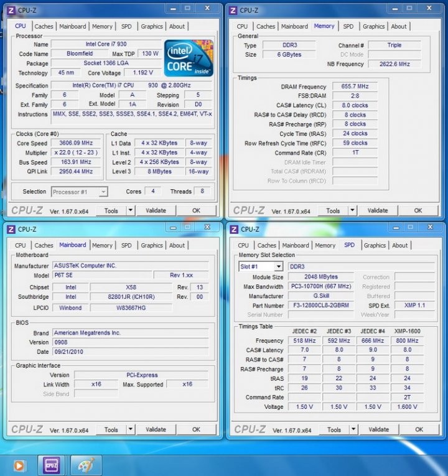
Task: Open Graphics tab in the SPD window
Action: [375, 245]
